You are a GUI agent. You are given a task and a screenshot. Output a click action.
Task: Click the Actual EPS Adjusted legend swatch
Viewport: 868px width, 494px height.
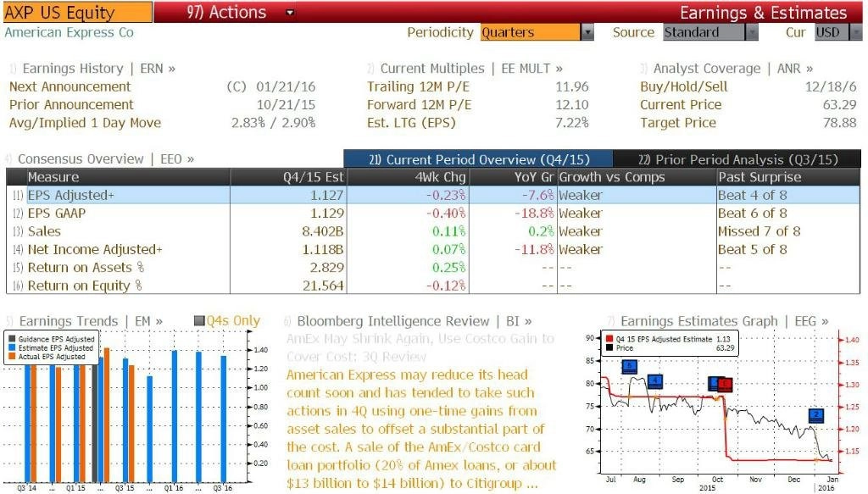pyautogui.click(x=12, y=356)
